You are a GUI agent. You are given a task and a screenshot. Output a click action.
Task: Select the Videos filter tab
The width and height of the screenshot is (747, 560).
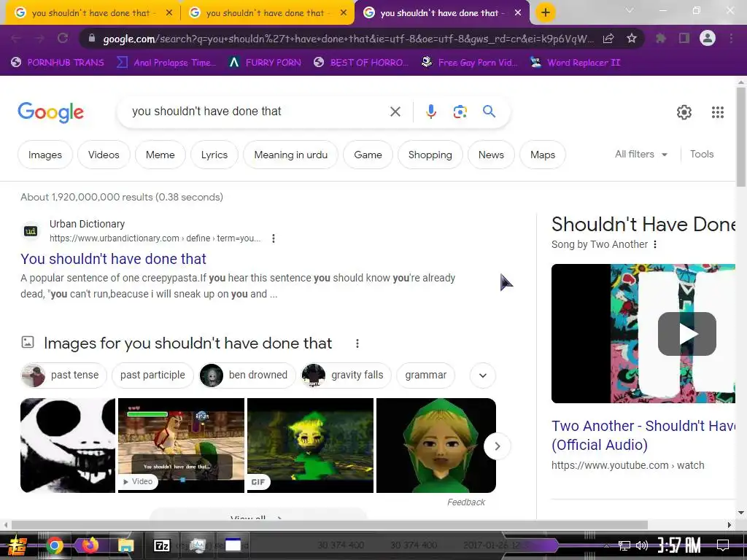pyautogui.click(x=104, y=155)
